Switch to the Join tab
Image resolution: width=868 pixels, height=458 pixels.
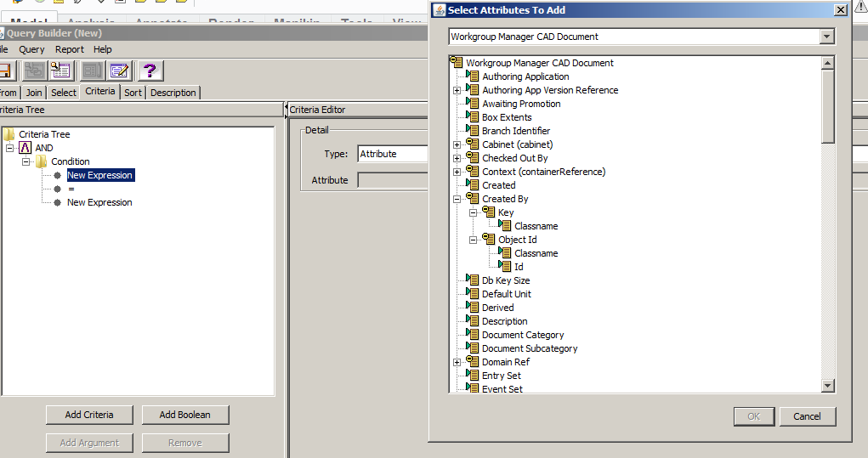[x=34, y=93]
